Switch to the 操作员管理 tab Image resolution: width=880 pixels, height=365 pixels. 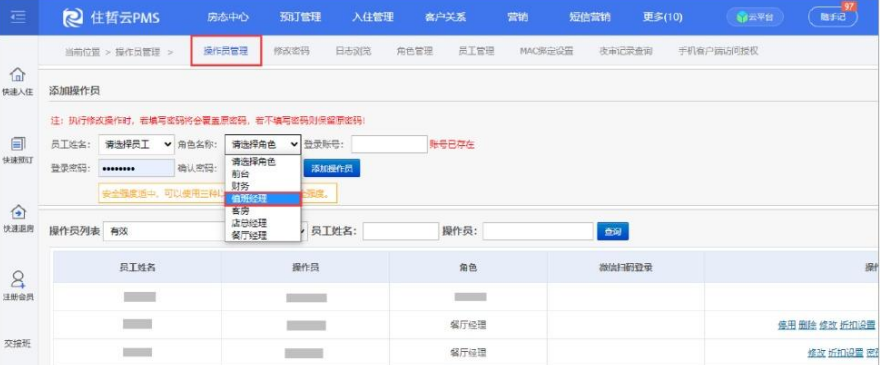(x=226, y=51)
